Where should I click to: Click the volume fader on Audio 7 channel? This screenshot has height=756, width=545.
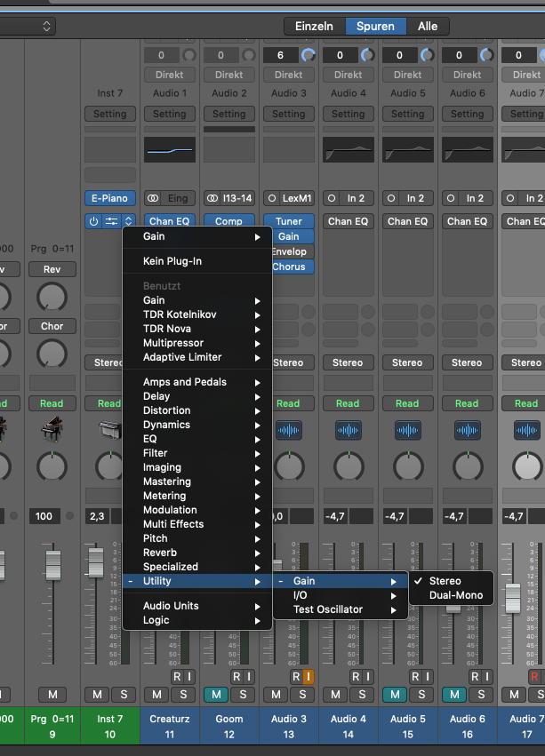coord(513,598)
